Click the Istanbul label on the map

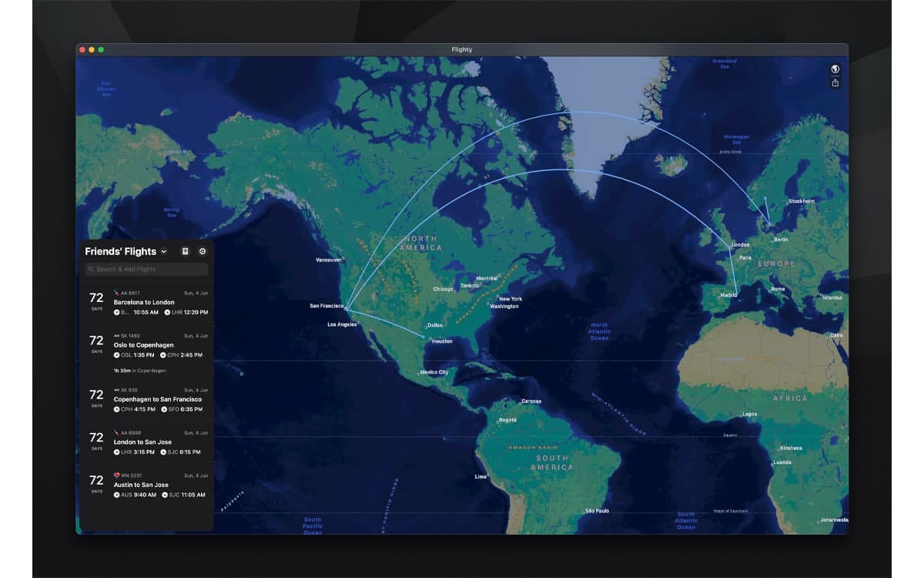[832, 297]
